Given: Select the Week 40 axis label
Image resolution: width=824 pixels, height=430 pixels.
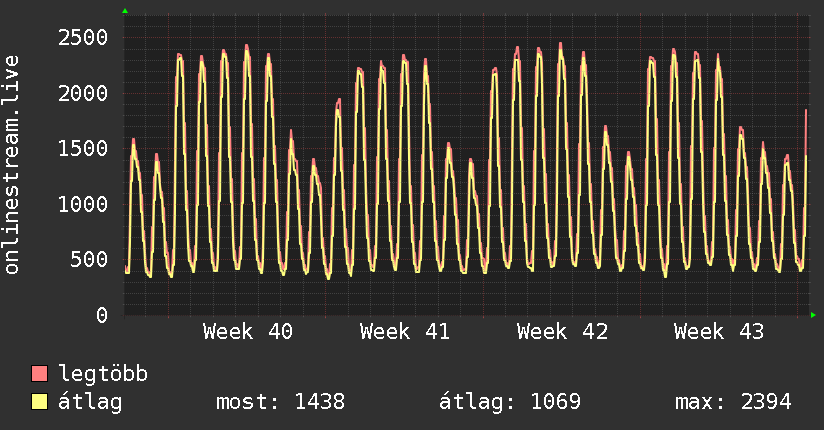Looking at the screenshot, I should (x=248, y=332).
